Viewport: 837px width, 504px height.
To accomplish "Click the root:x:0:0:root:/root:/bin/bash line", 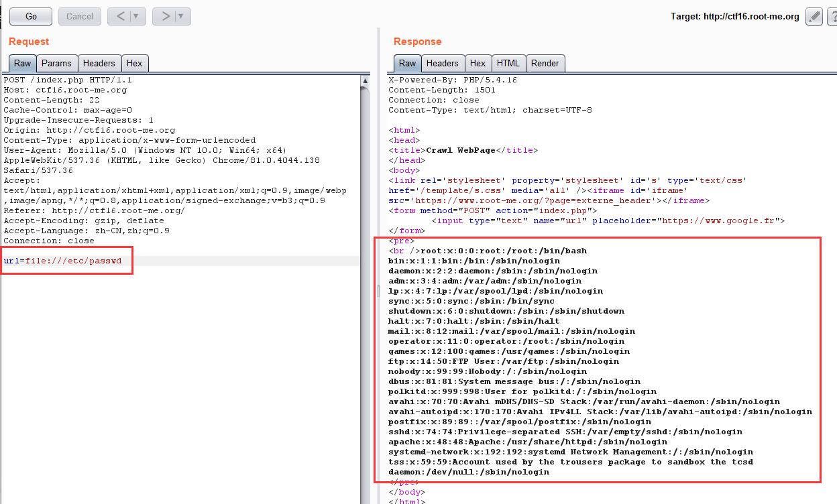I will (504, 251).
